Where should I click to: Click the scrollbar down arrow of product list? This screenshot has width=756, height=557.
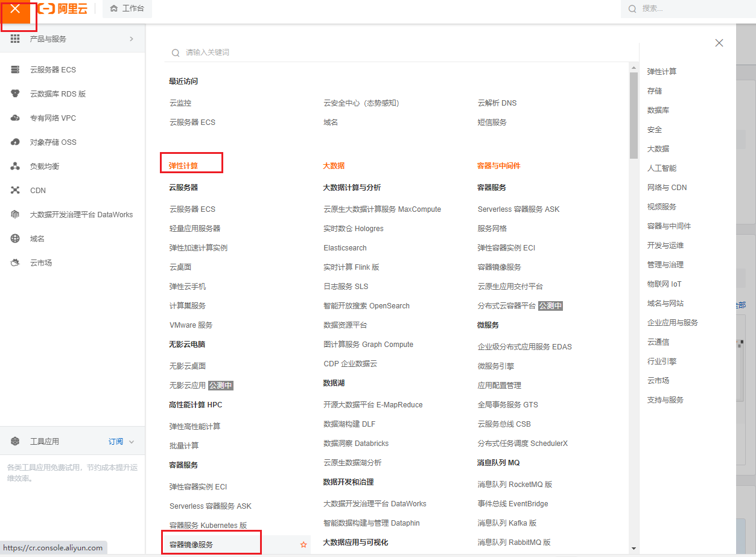click(x=634, y=548)
